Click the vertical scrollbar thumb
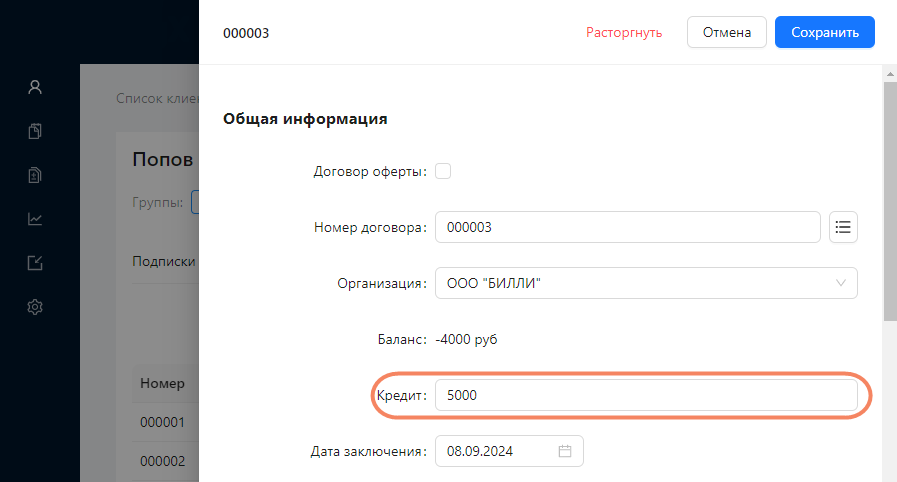Viewport: 897px width, 482px height. coord(890,201)
